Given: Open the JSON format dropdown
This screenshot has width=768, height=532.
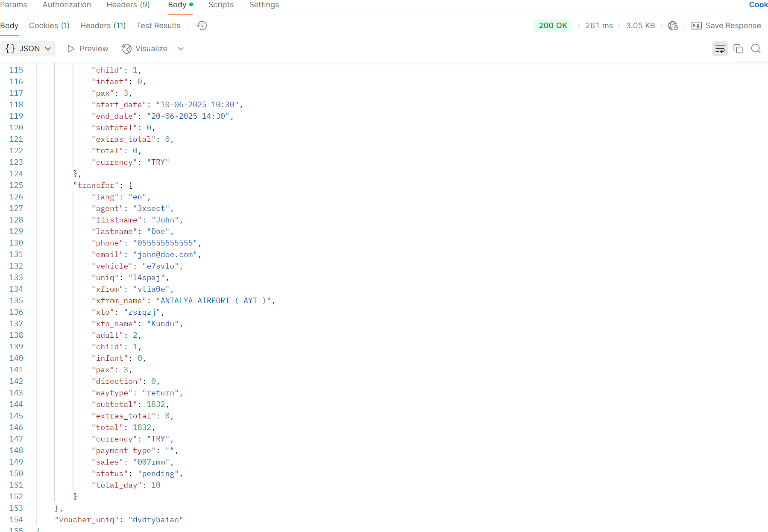Looking at the screenshot, I should coord(28,49).
